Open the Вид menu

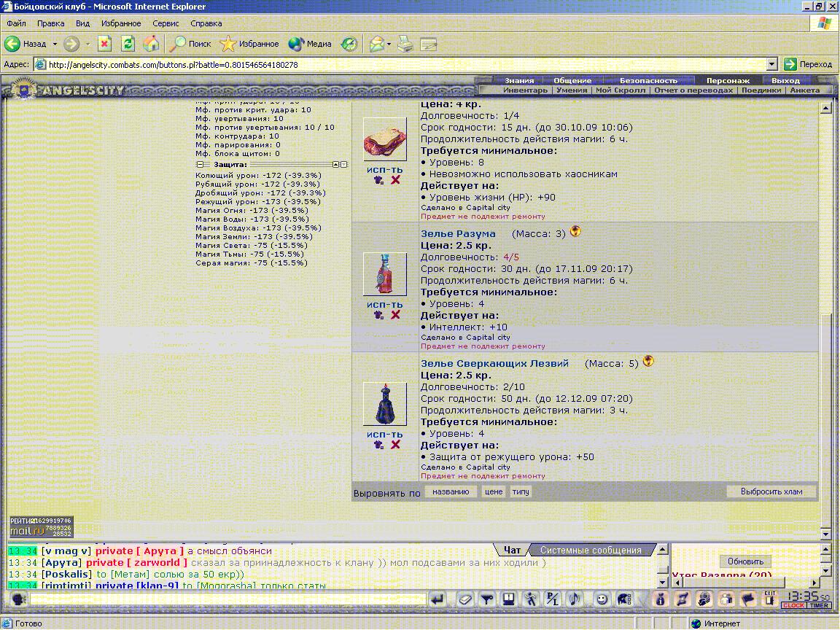(x=82, y=23)
